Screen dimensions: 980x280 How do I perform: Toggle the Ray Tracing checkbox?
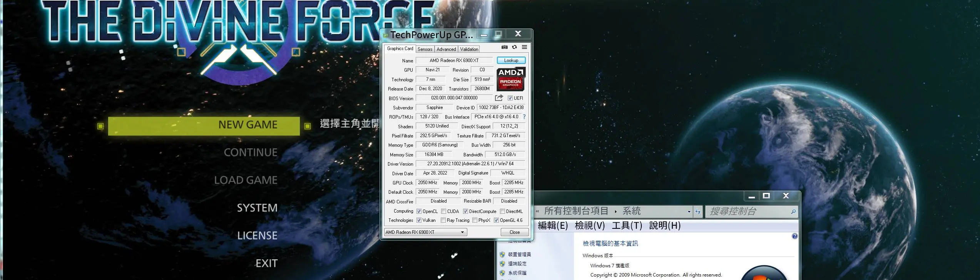coord(443,220)
